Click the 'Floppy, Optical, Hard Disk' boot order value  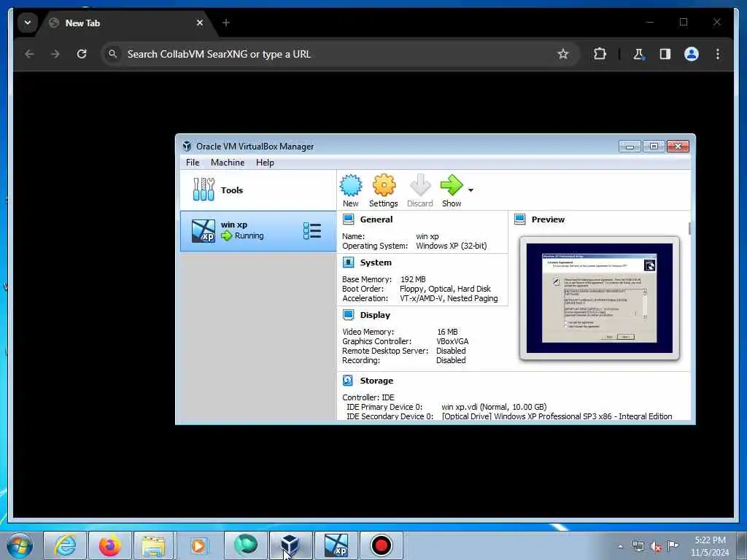click(445, 289)
